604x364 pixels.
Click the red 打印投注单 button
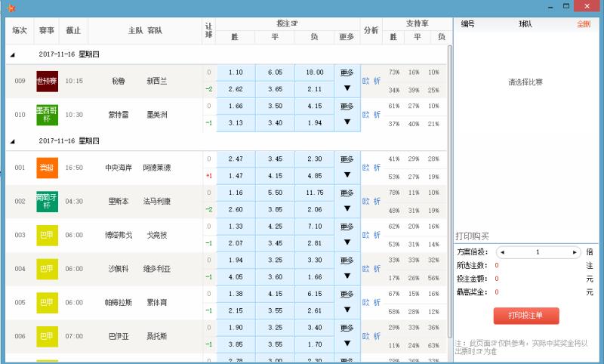click(526, 316)
